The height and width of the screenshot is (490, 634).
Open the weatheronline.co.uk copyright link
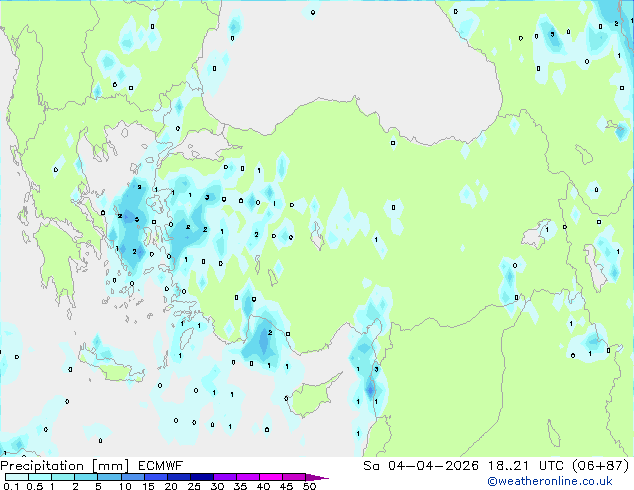click(549, 481)
